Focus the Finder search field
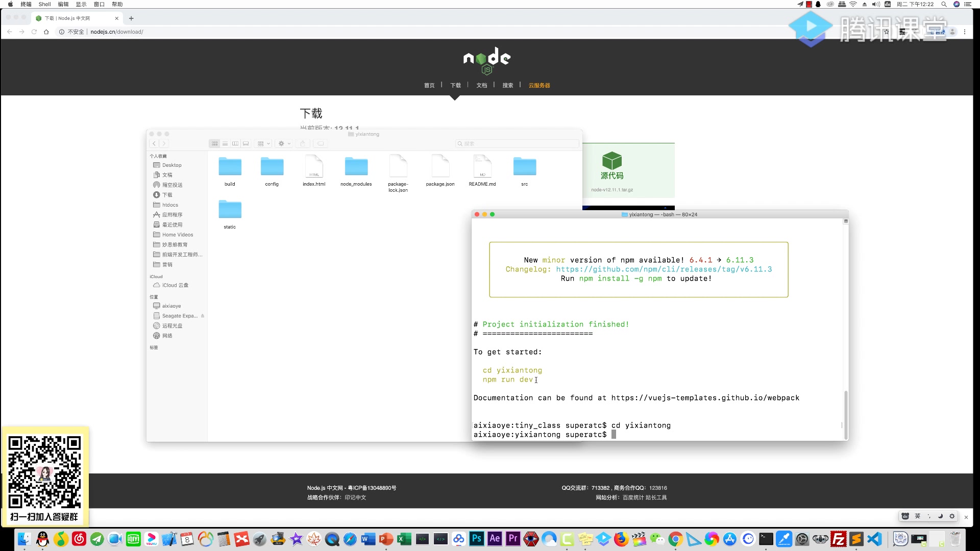This screenshot has height=551, width=980. tap(517, 144)
